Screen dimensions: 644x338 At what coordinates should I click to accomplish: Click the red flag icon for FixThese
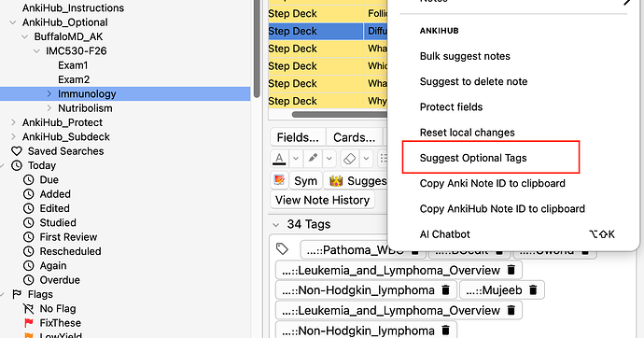[x=29, y=323]
